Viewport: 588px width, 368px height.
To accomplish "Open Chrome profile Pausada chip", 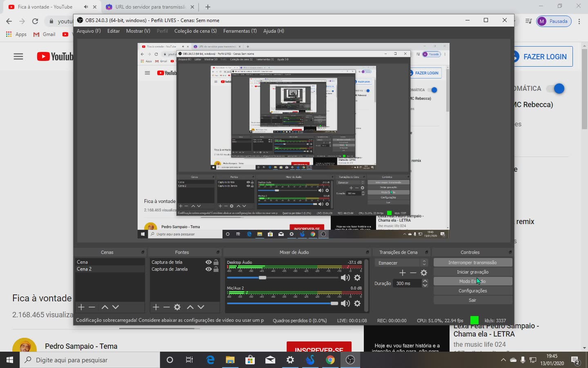I will (554, 21).
